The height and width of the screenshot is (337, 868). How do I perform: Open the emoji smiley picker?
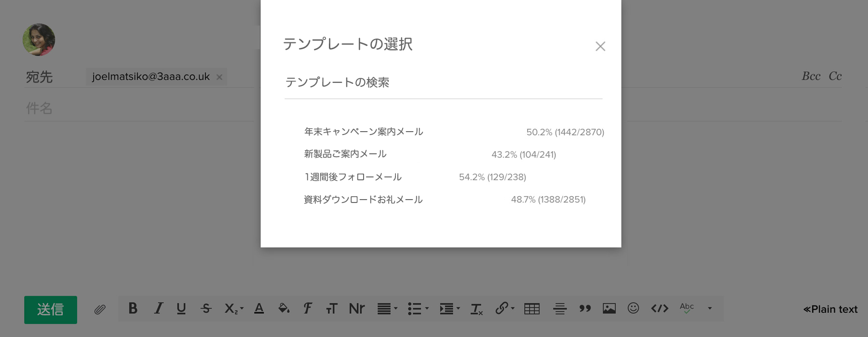[x=633, y=308]
